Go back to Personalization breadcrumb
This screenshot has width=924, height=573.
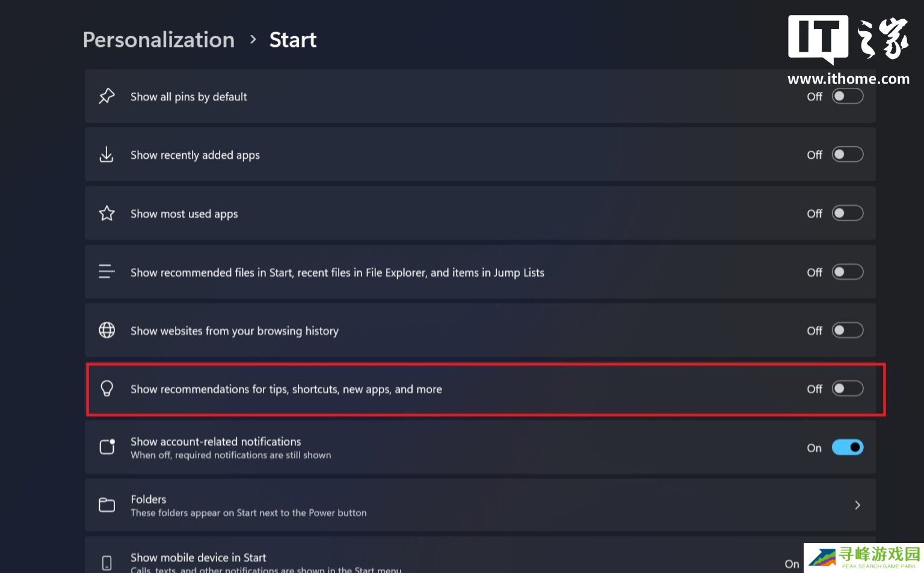pos(158,40)
